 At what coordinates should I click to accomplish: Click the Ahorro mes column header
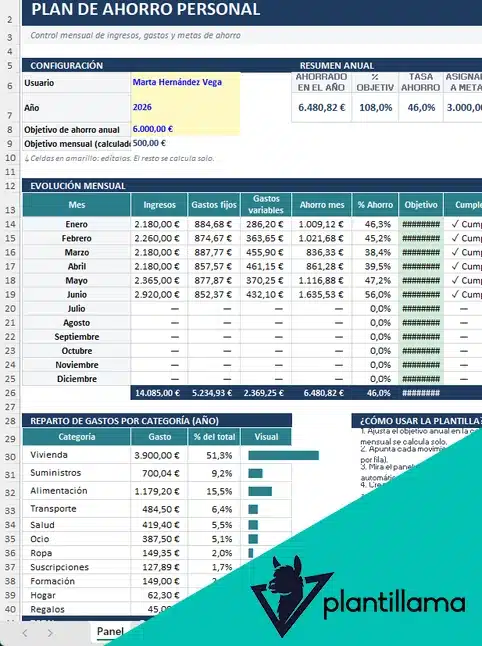pos(321,205)
